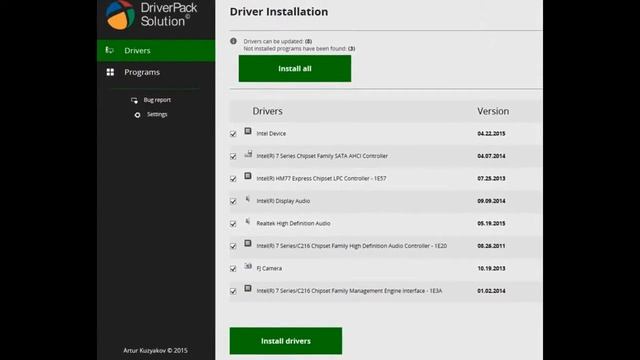
Task: Click the FJ Camera device icon
Action: point(248,266)
